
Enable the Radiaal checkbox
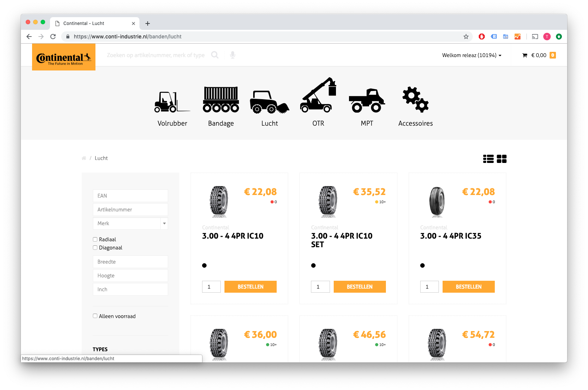(95, 239)
